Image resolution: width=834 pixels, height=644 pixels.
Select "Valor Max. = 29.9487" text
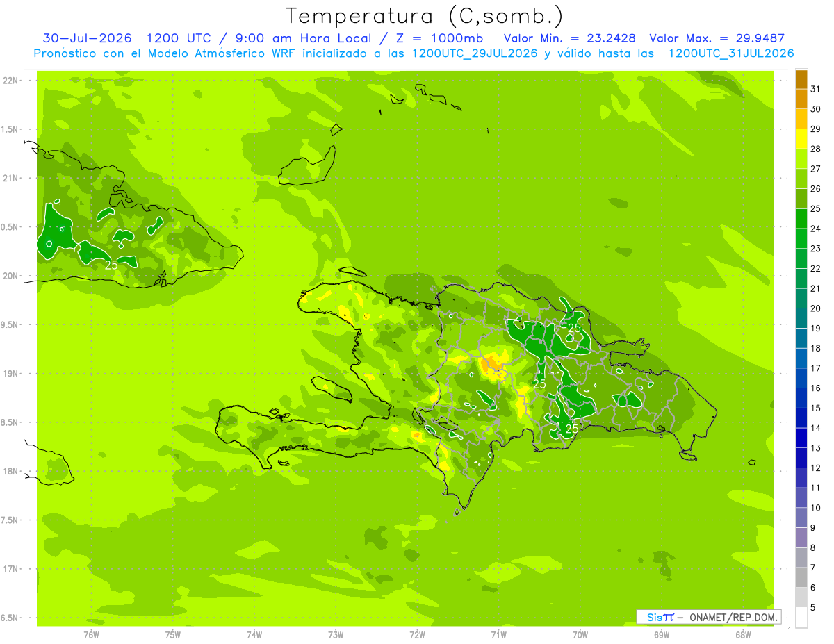point(717,38)
